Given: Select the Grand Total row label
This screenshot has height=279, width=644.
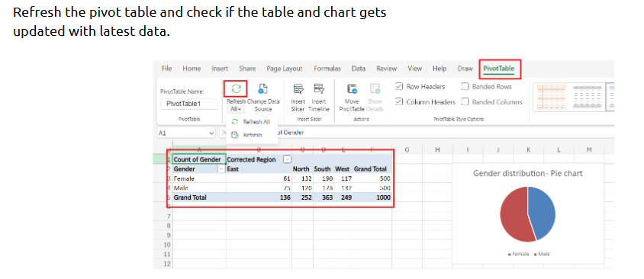Looking at the screenshot, I should (x=199, y=197).
